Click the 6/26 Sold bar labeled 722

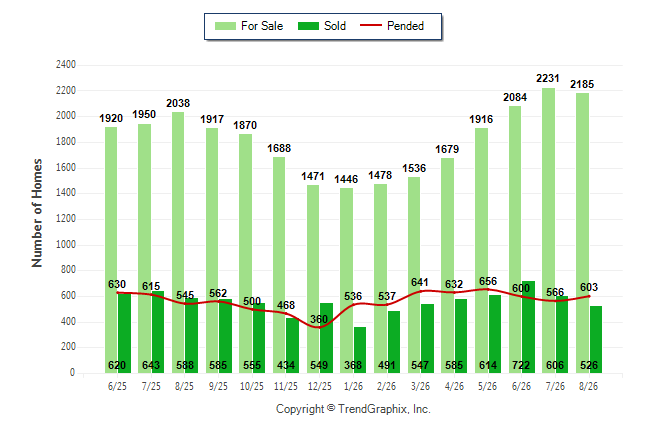[528, 327]
